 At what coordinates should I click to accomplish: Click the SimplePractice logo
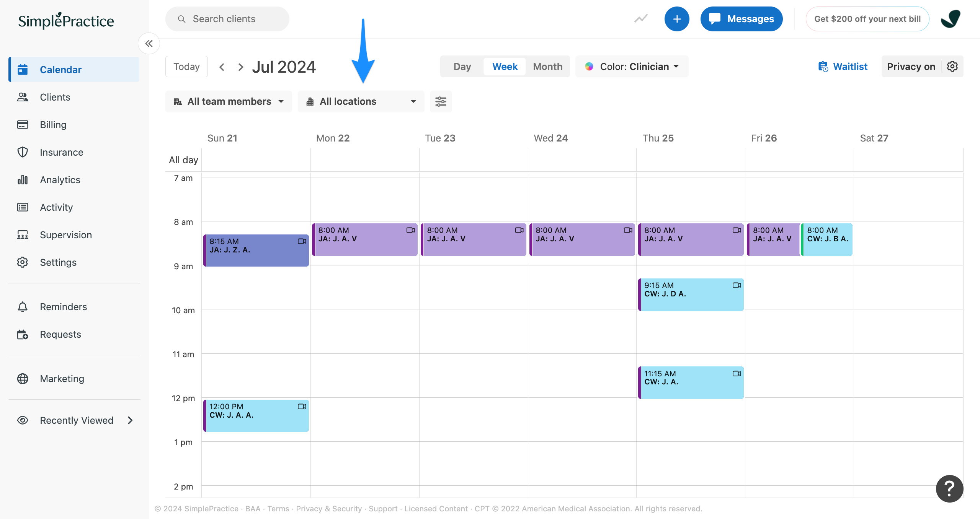click(x=66, y=21)
